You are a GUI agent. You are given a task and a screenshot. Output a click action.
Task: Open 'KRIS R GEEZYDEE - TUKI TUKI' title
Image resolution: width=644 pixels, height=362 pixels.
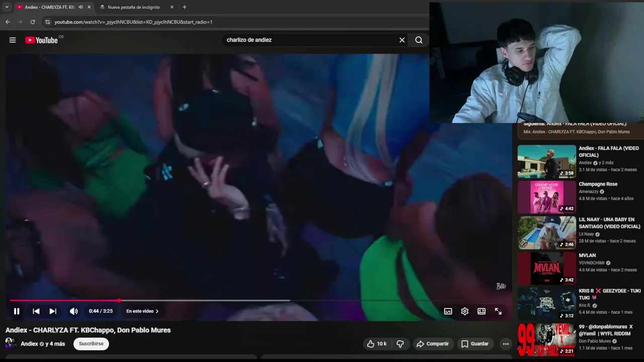610,295
